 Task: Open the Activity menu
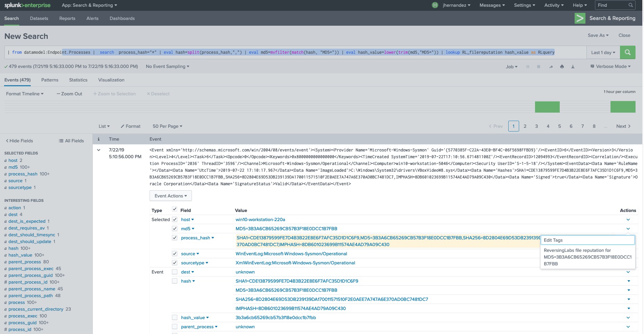554,5
